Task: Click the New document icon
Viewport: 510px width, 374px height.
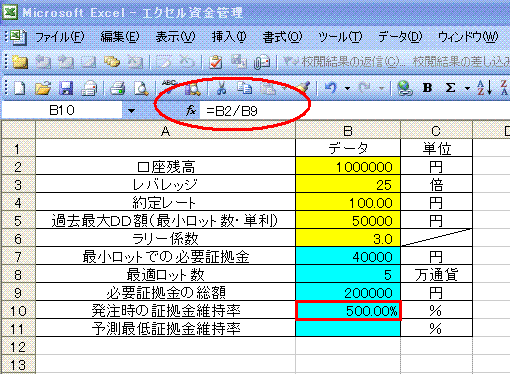Action: click(x=19, y=88)
